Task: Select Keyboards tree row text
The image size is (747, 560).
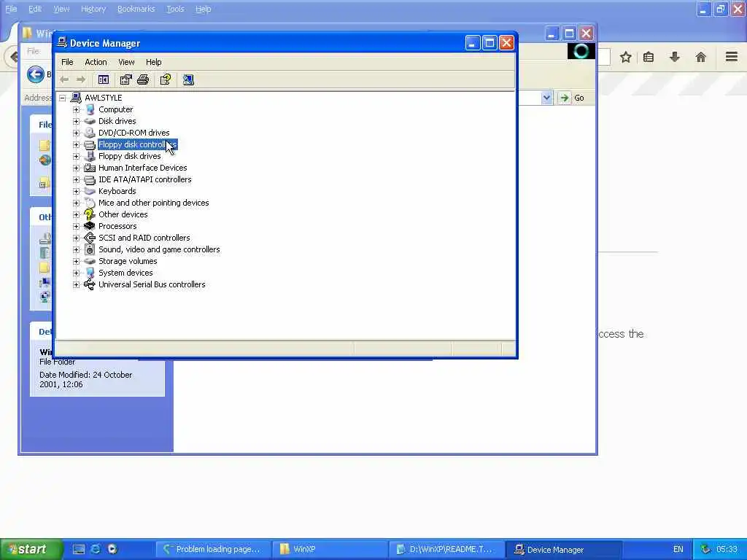Action: [117, 192]
